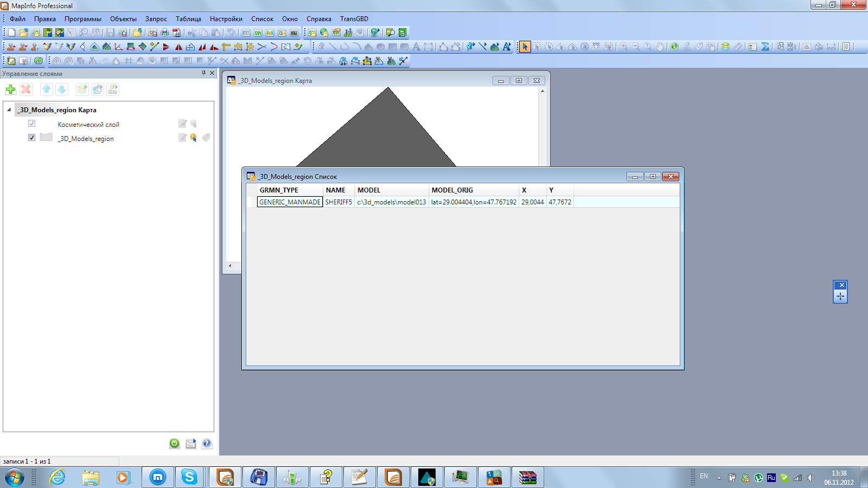868x488 pixels.
Task: Click the Sigma statistics icon
Action: click(x=765, y=47)
